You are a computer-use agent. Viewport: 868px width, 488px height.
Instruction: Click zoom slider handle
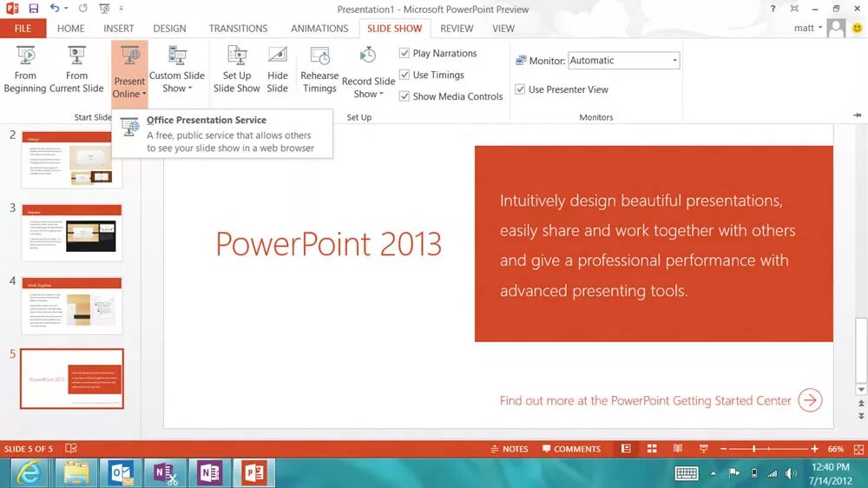[754, 449]
